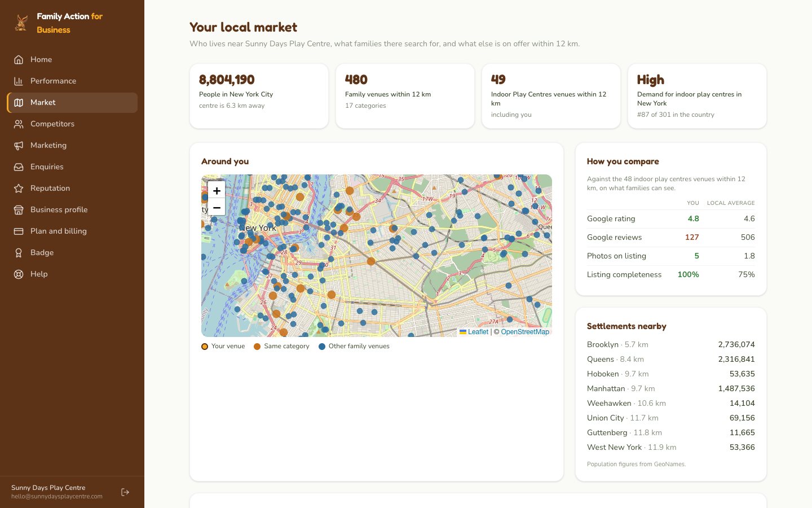Image resolution: width=812 pixels, height=508 pixels.
Task: Click the West New York settlement row
Action: click(671, 447)
